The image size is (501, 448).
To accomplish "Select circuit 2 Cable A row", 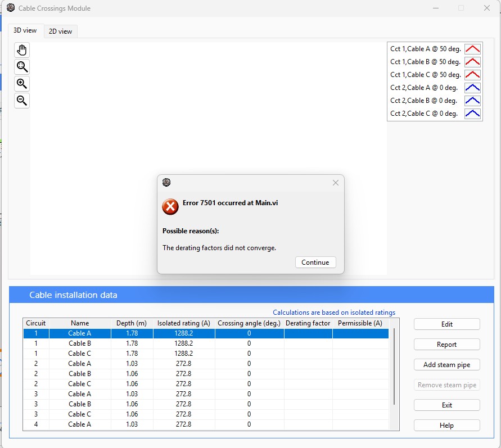I will coord(206,363).
